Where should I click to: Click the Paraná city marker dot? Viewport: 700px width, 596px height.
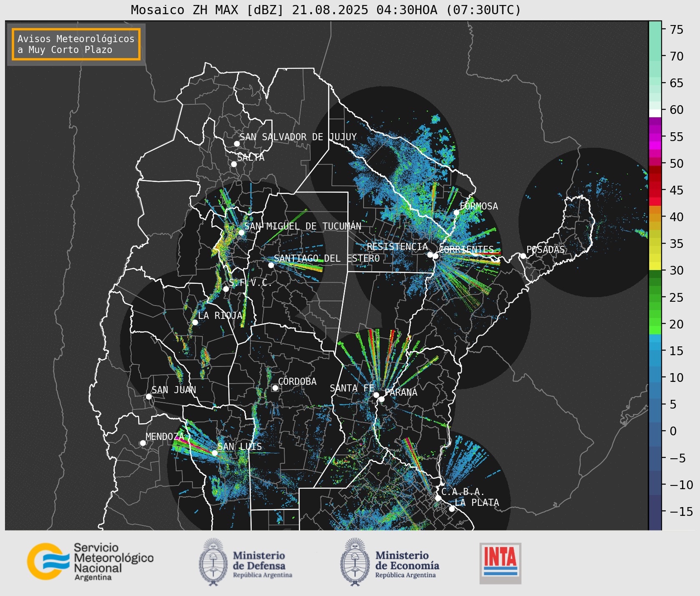point(382,399)
